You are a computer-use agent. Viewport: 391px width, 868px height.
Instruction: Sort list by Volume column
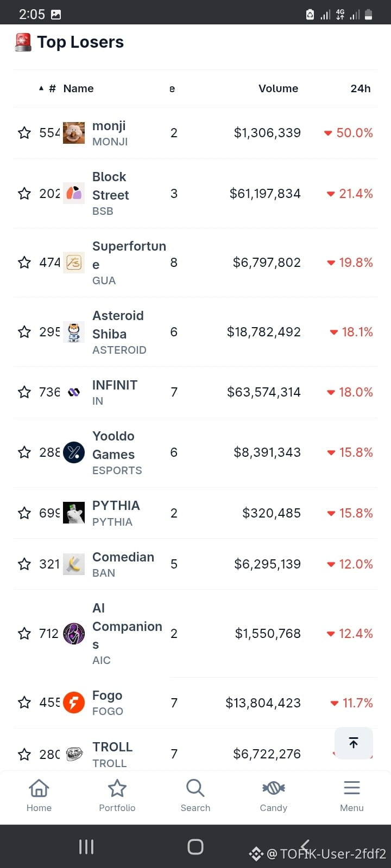point(278,88)
